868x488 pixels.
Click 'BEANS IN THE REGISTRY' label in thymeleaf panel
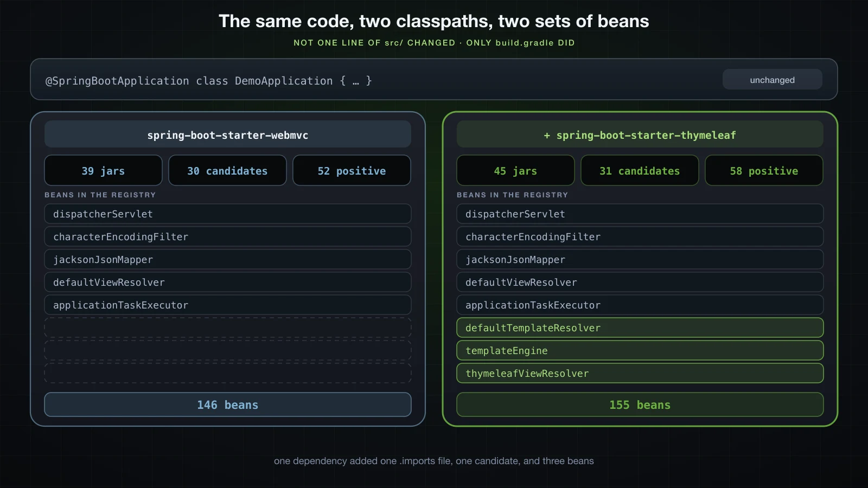click(x=513, y=195)
